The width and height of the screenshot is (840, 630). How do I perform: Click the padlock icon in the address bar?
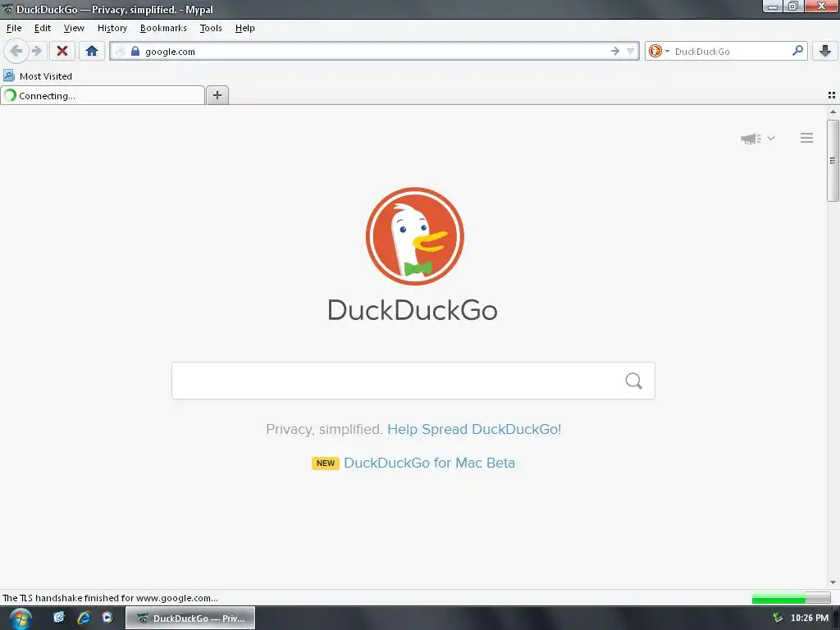(135, 52)
